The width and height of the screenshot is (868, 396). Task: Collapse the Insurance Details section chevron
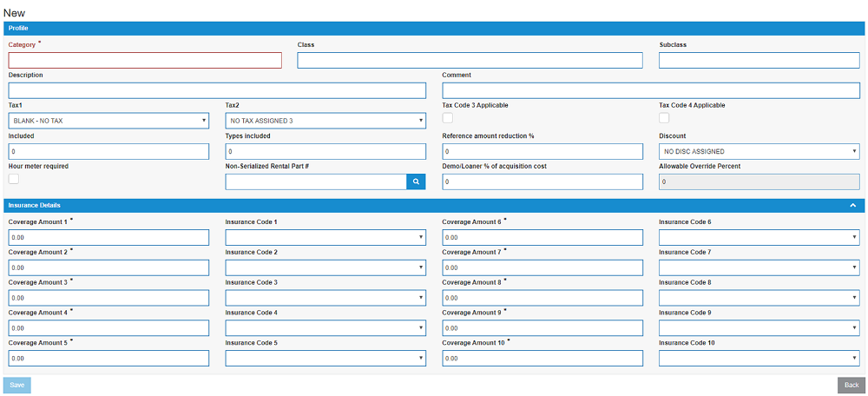pos(853,206)
